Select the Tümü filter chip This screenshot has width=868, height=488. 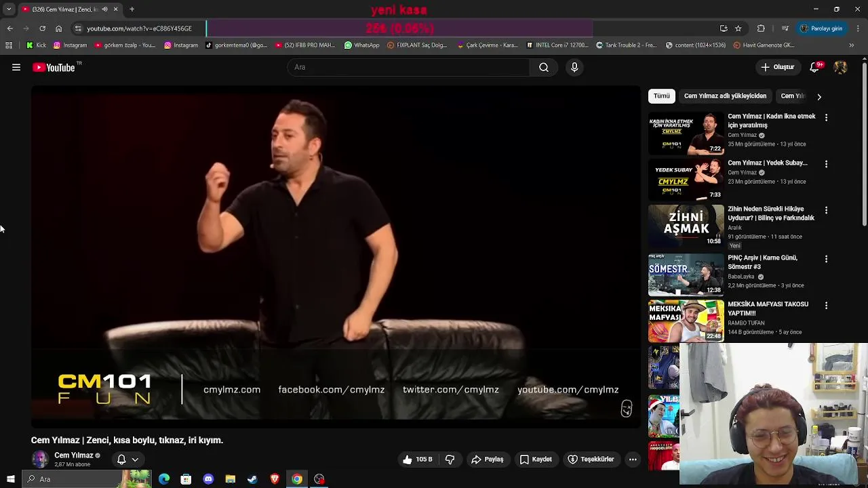click(662, 96)
